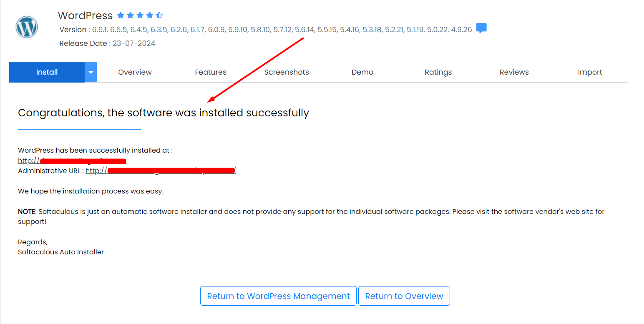Click the blue Install tab
This screenshot has height=324, width=644.
click(x=47, y=72)
